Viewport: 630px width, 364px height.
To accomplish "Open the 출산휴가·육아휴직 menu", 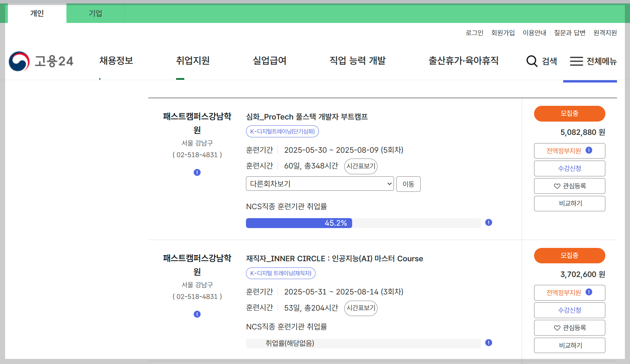I will tap(464, 61).
